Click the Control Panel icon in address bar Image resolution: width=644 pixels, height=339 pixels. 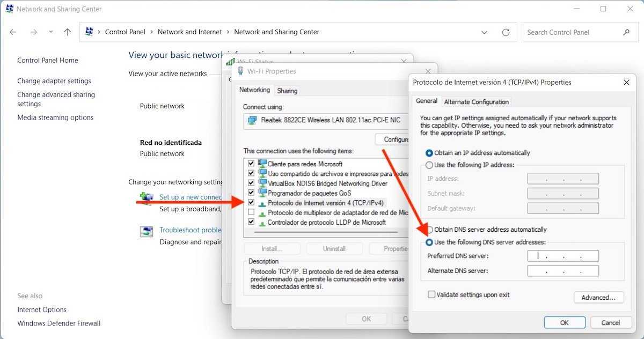[90, 32]
